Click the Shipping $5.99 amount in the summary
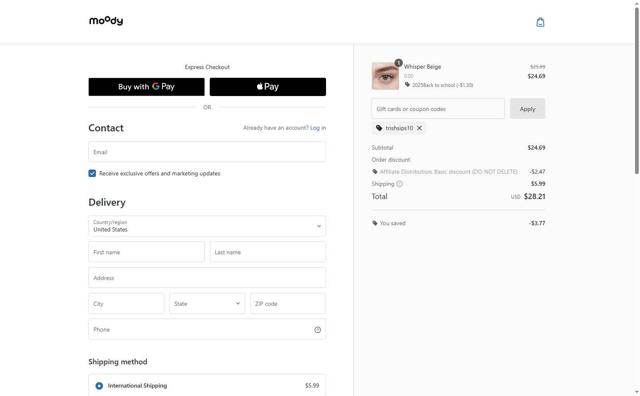640x396 pixels. pos(538,184)
